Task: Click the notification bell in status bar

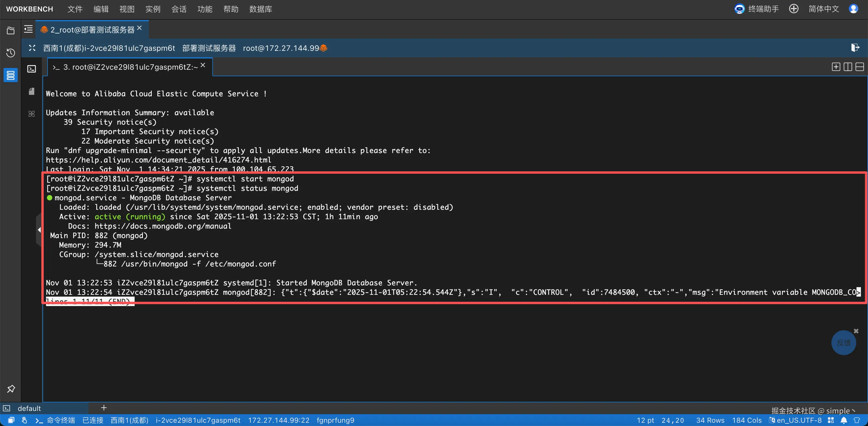Action: (844, 420)
